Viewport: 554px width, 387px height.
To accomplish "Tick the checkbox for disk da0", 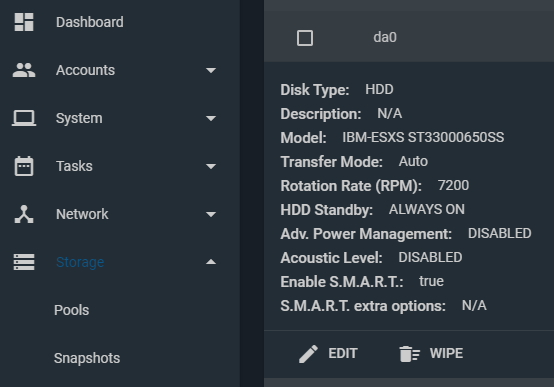I will [305, 38].
